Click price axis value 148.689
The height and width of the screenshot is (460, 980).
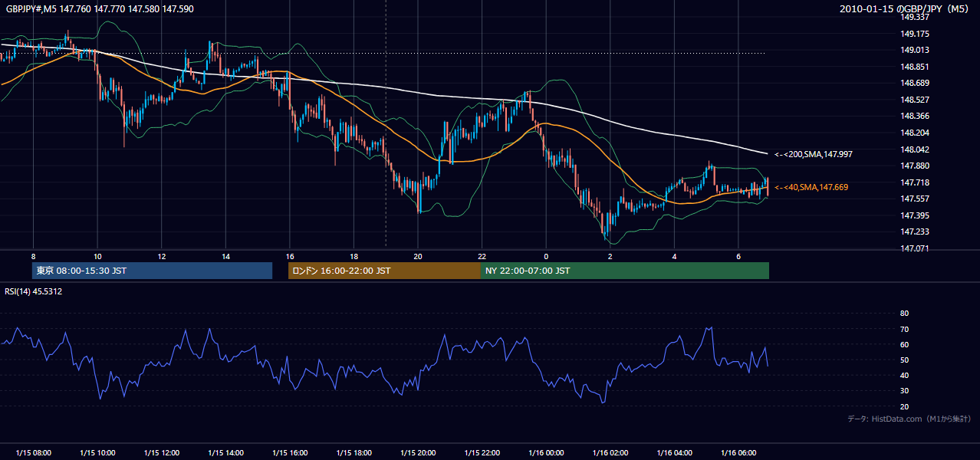tap(915, 83)
